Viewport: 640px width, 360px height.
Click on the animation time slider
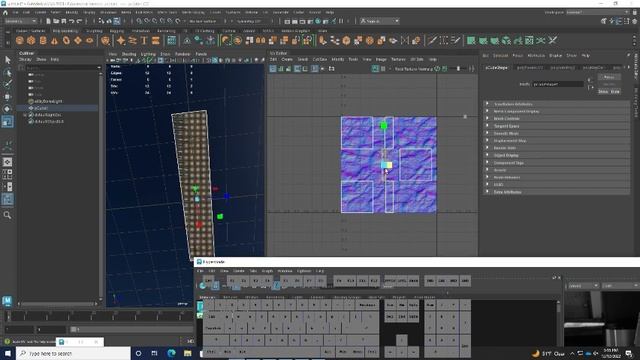[98, 316]
